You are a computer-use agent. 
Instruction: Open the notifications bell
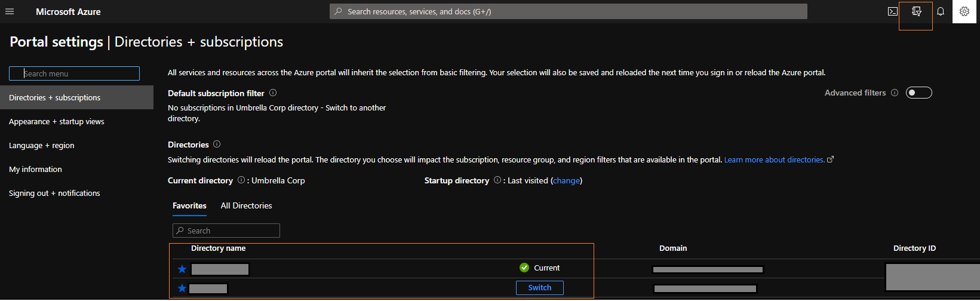[941, 11]
